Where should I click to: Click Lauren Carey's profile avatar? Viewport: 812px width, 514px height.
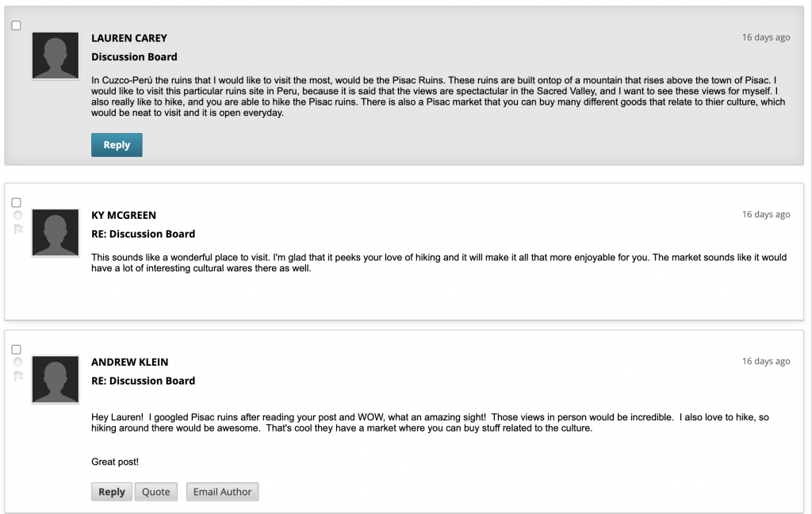coord(56,56)
